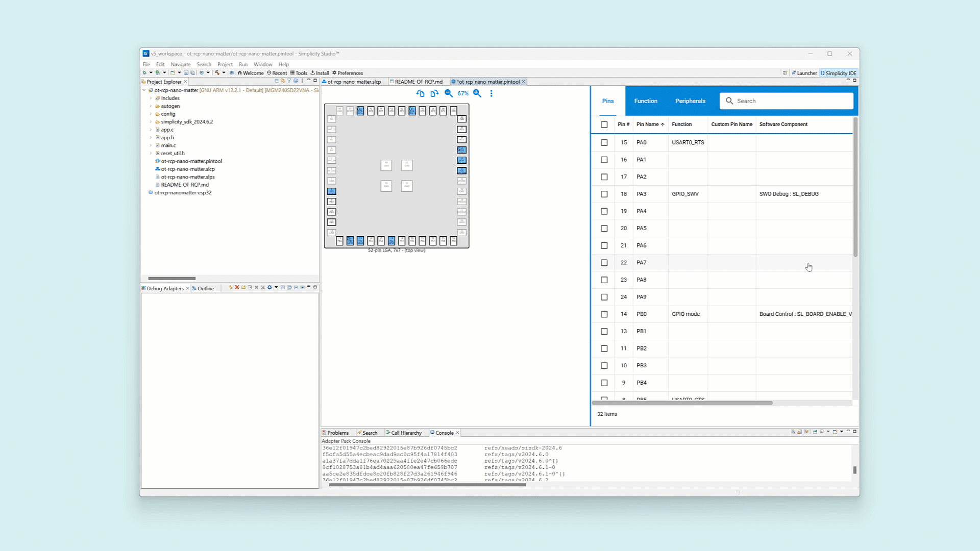Open the Simplicity IDE perspective
980x551 pixels.
pos(839,73)
